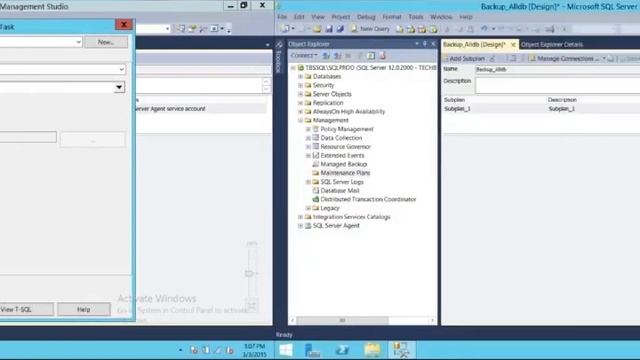Select Distributed Transaction Coordinator tree item
This screenshot has width=640, height=360.
click(x=368, y=199)
